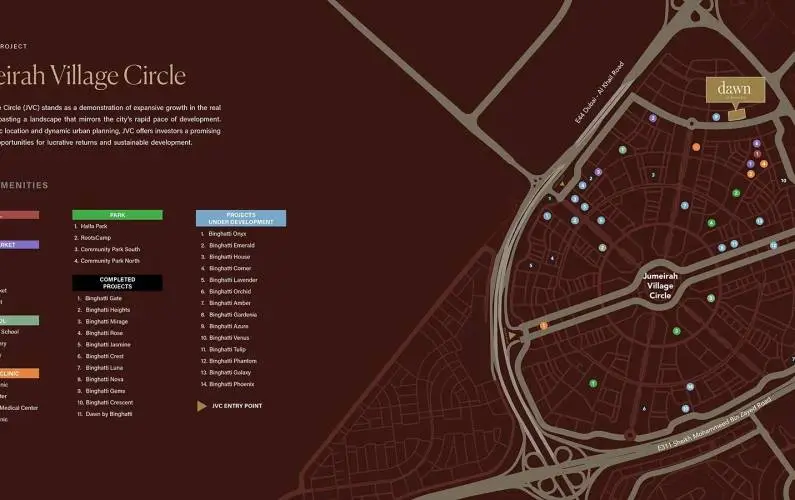Select Dawn by Binghatti in completed projects
The image size is (795, 500).
(x=108, y=413)
